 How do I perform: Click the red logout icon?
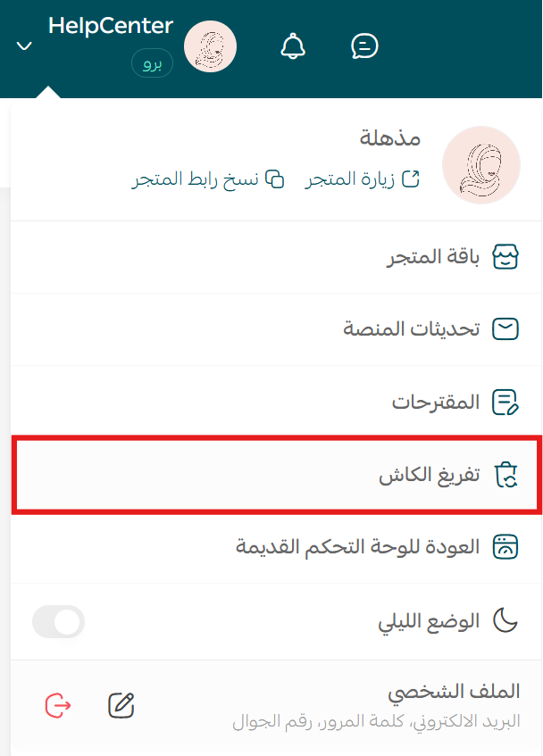pos(58,705)
